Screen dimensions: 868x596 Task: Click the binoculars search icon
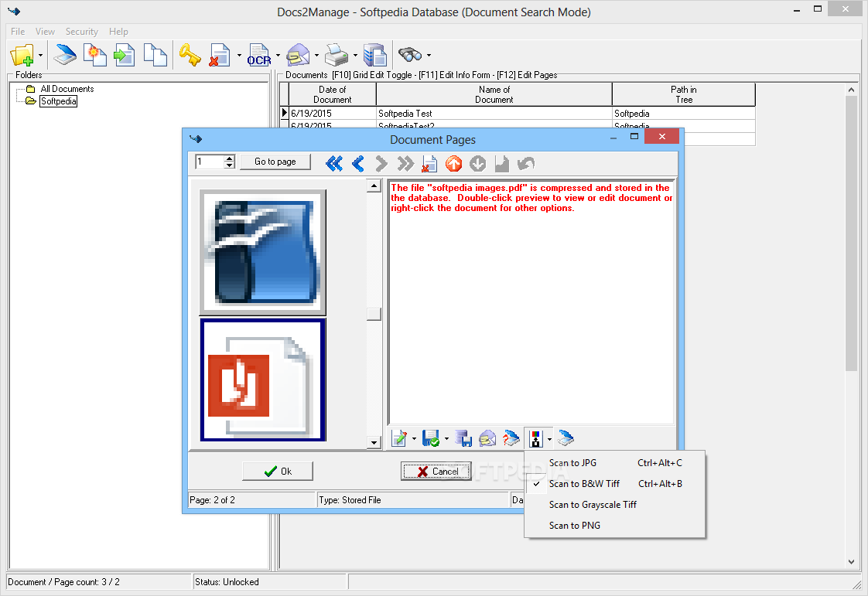pos(410,55)
